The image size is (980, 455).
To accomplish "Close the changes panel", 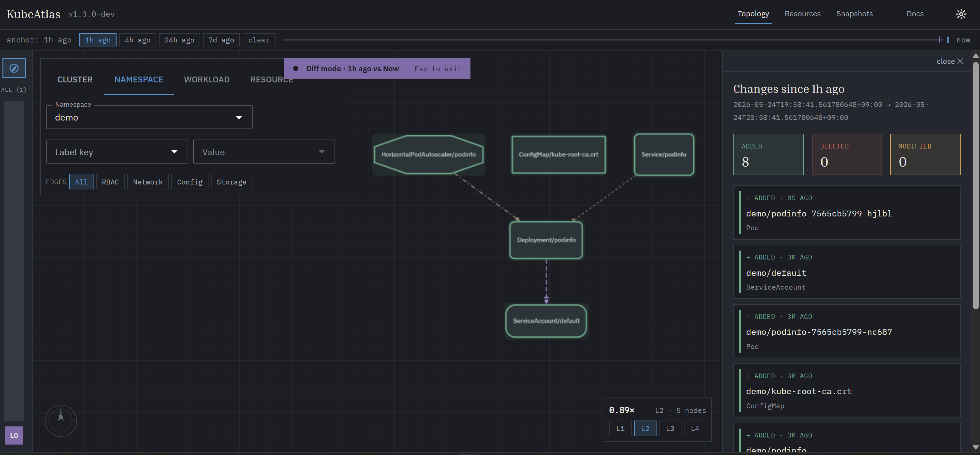I will coord(950,61).
